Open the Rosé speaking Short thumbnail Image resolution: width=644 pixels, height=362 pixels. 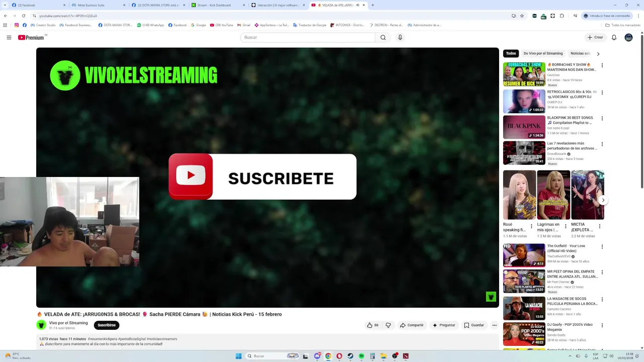click(519, 195)
